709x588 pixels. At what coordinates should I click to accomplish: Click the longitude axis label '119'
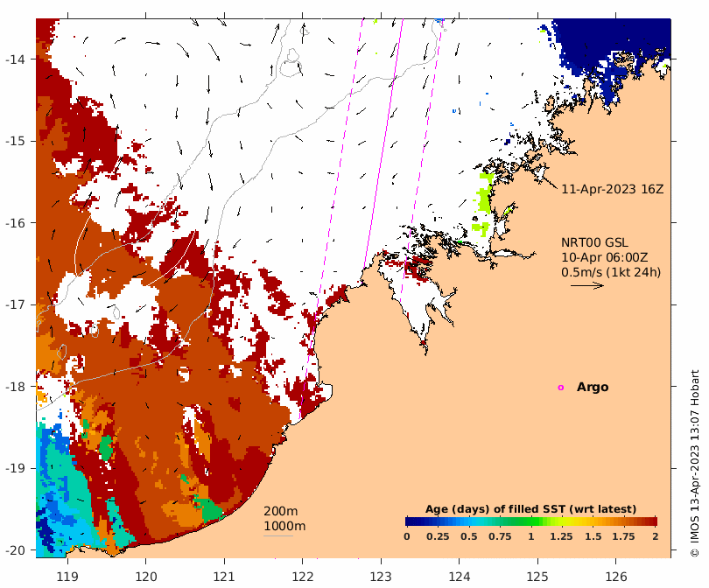coord(67,577)
